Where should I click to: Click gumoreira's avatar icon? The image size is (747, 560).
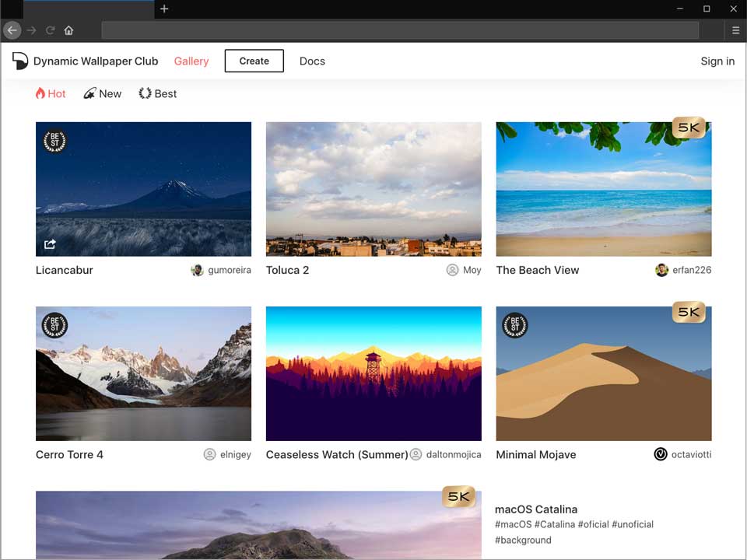pos(197,270)
